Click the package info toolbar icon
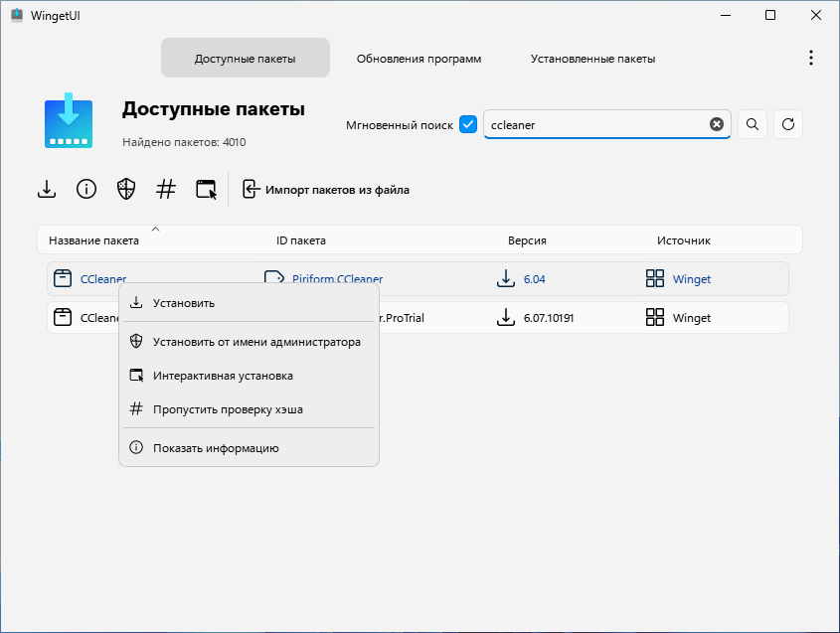The width and height of the screenshot is (840, 633). (x=86, y=189)
